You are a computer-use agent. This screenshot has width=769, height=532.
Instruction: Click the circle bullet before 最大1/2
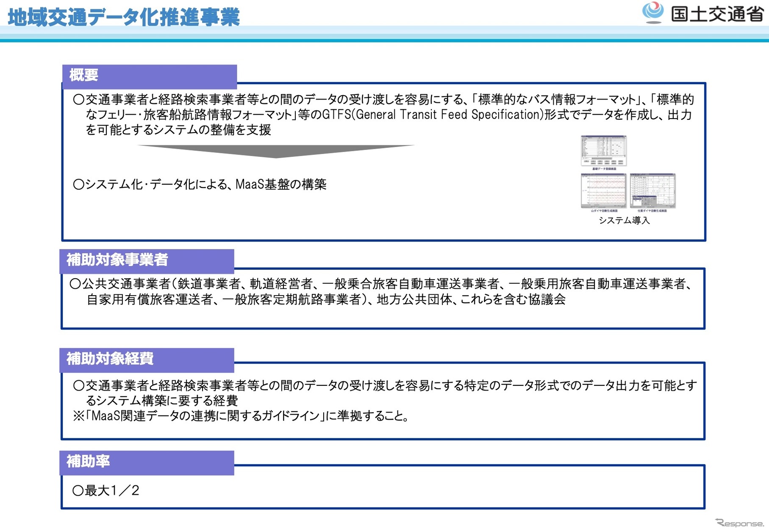pyautogui.click(x=78, y=491)
